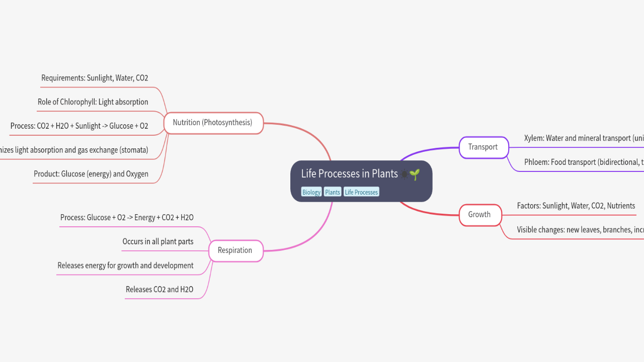This screenshot has width=644, height=362.
Task: Click the Biology tag
Action: click(311, 192)
